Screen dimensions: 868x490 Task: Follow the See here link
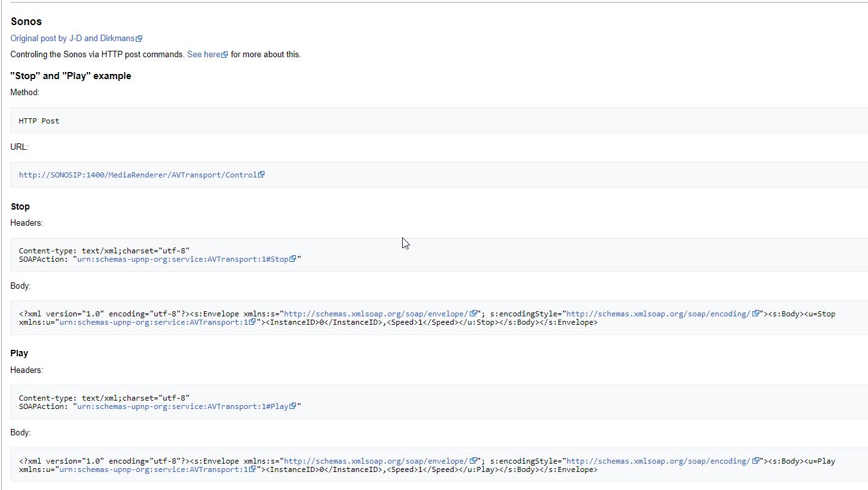click(204, 55)
